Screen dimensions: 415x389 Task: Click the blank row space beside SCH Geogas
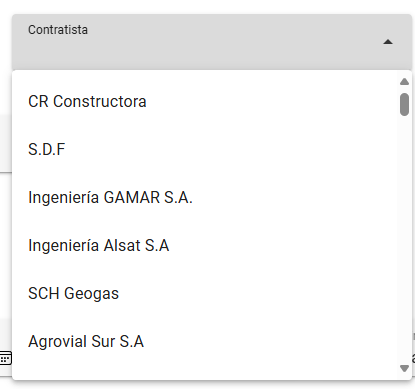(x=258, y=293)
